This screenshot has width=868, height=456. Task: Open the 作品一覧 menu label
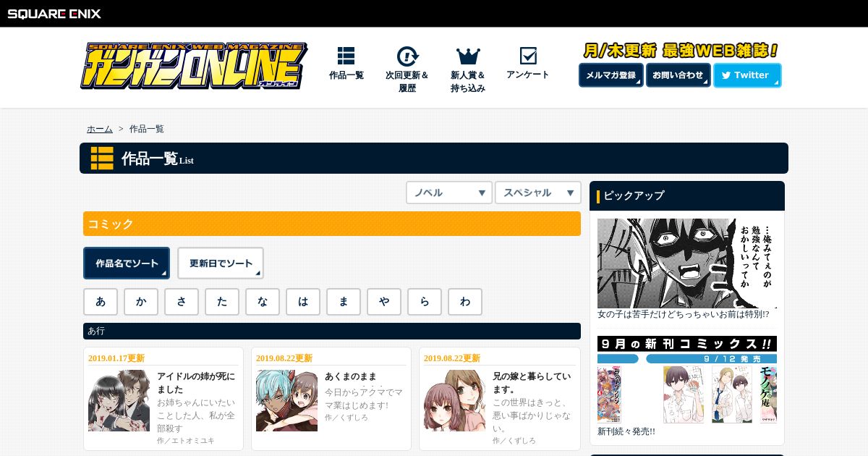(346, 75)
